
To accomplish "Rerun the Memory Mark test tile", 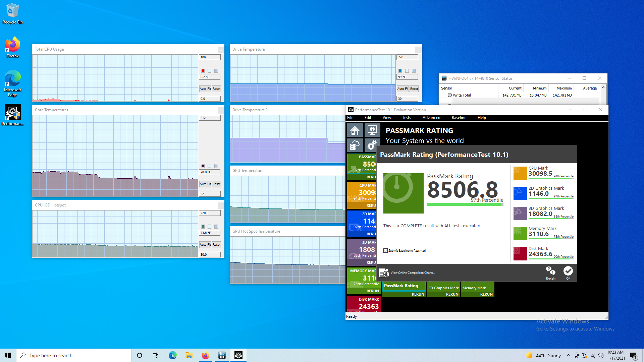I will click(x=486, y=294).
